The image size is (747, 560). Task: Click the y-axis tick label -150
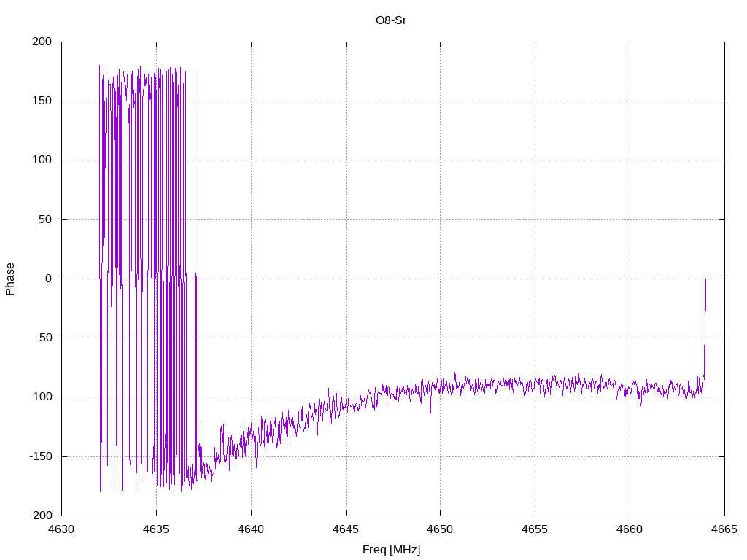pos(41,456)
